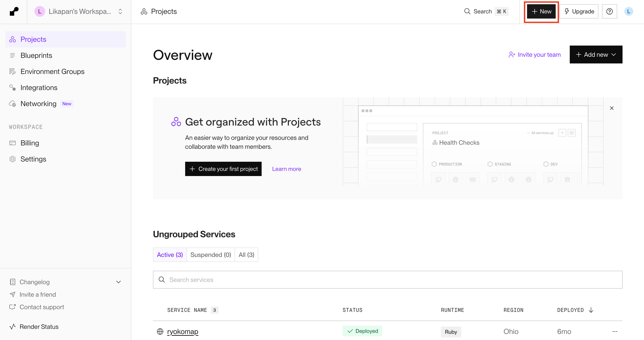The width and height of the screenshot is (644, 340).
Task: Click the user avatar icon
Action: coord(629,11)
